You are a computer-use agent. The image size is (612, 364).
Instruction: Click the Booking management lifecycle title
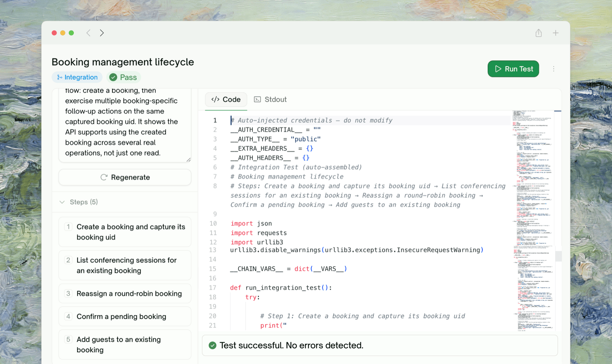click(x=123, y=62)
